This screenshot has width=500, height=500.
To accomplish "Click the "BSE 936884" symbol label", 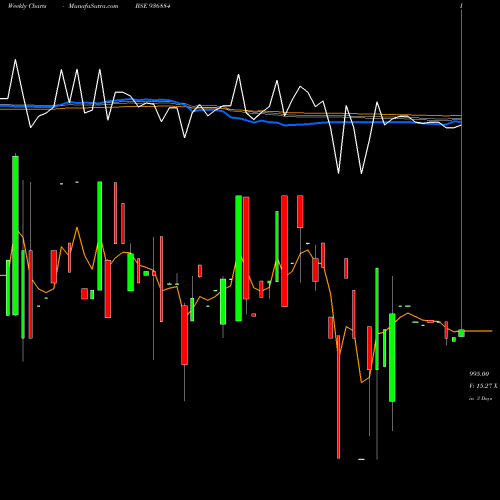I will (153, 6).
